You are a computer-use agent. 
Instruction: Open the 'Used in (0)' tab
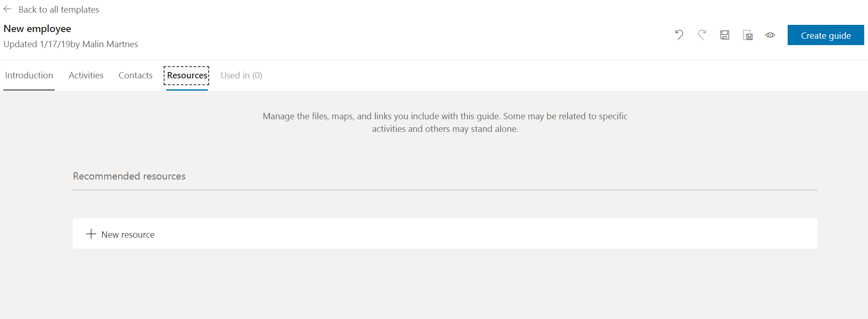click(x=241, y=75)
